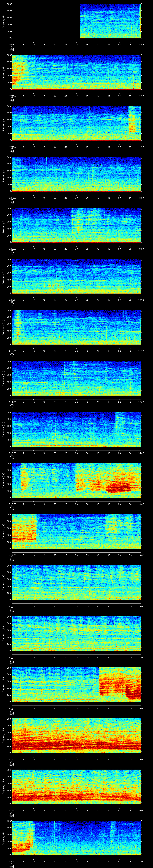153x868 pixels.
Task: Click the "9:08:00" timestamp text
Action: [x=12, y=249]
